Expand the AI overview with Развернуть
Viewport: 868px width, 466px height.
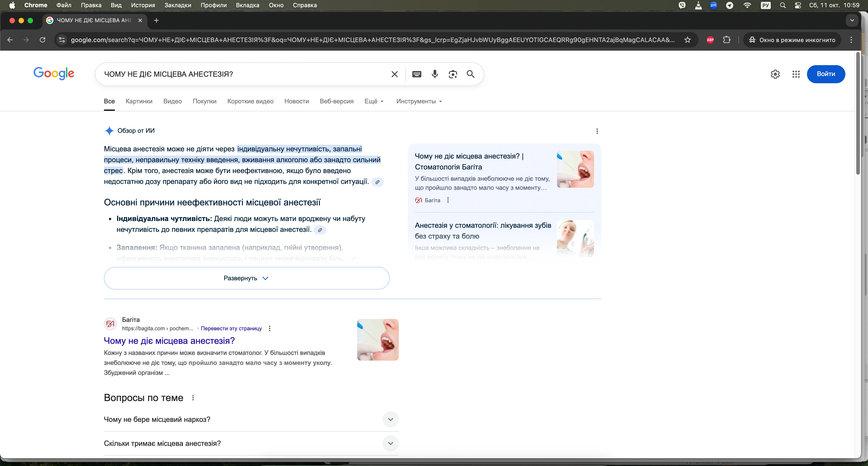coord(246,278)
